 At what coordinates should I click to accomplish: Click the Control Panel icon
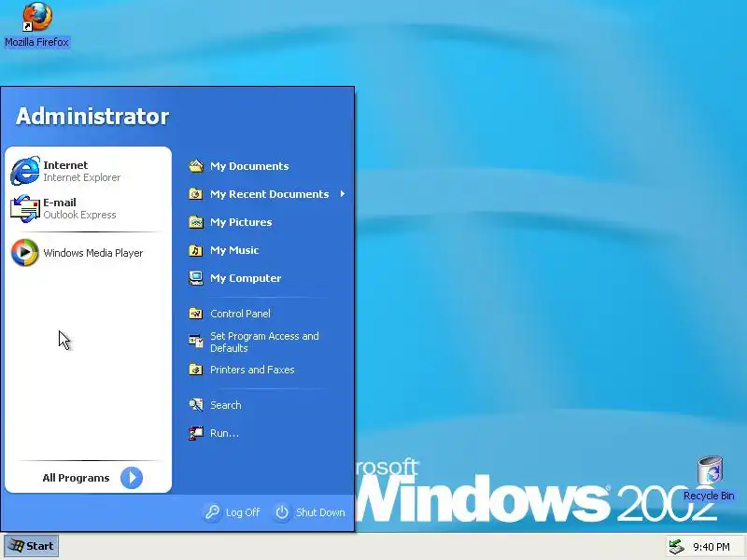pyautogui.click(x=196, y=314)
